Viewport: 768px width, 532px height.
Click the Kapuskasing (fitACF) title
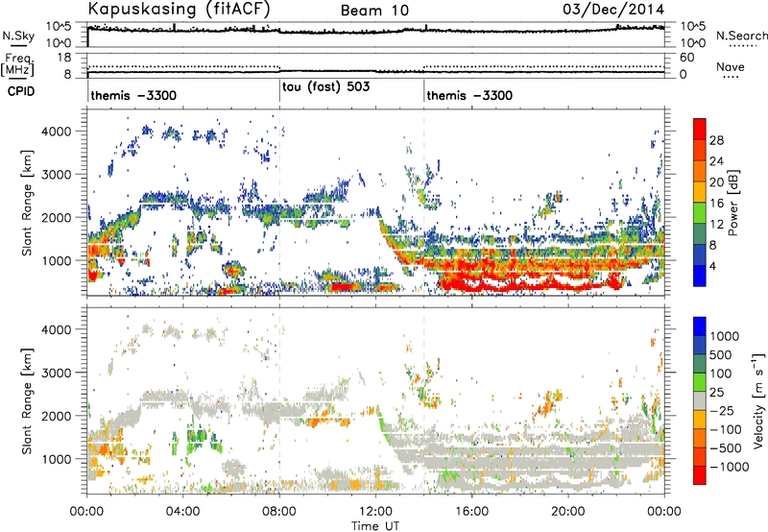click(179, 10)
